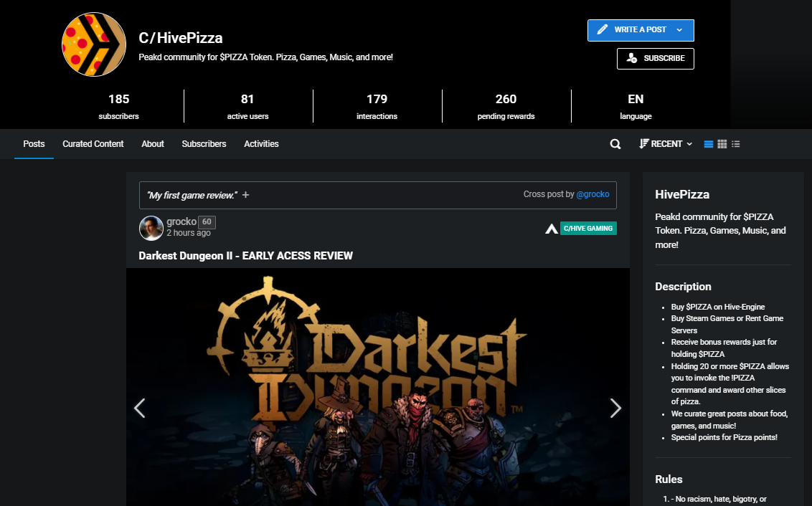Go to previous image with left arrow
This screenshot has height=506, width=812.
click(139, 409)
